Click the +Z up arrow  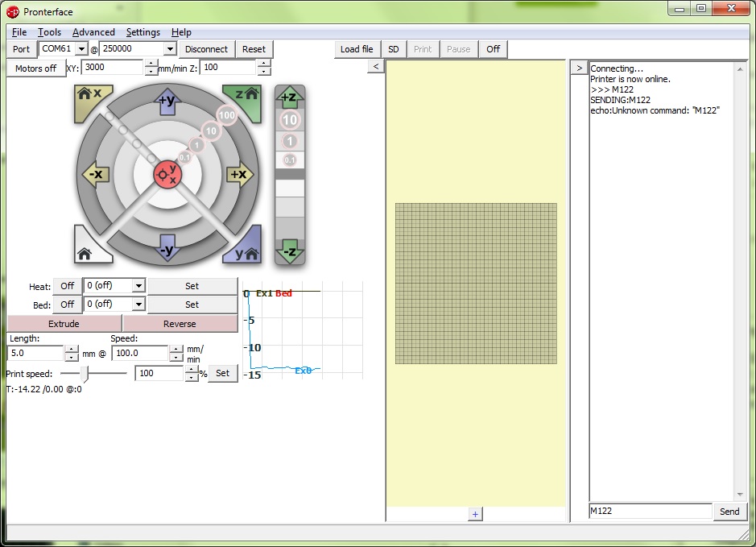pos(290,97)
